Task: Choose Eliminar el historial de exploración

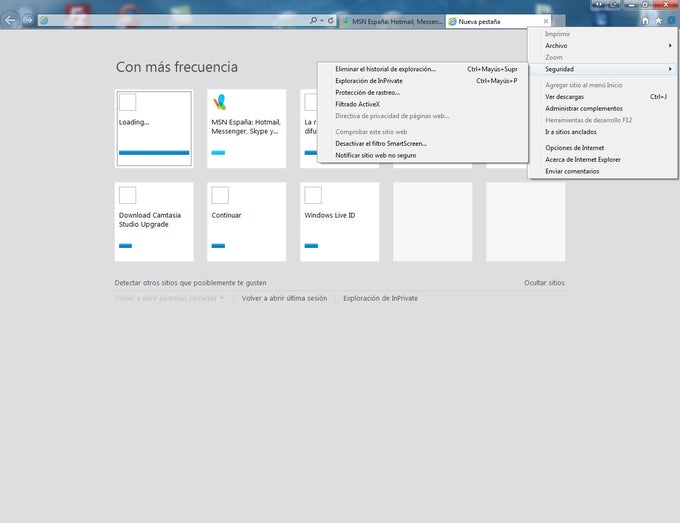Action: coord(423,69)
